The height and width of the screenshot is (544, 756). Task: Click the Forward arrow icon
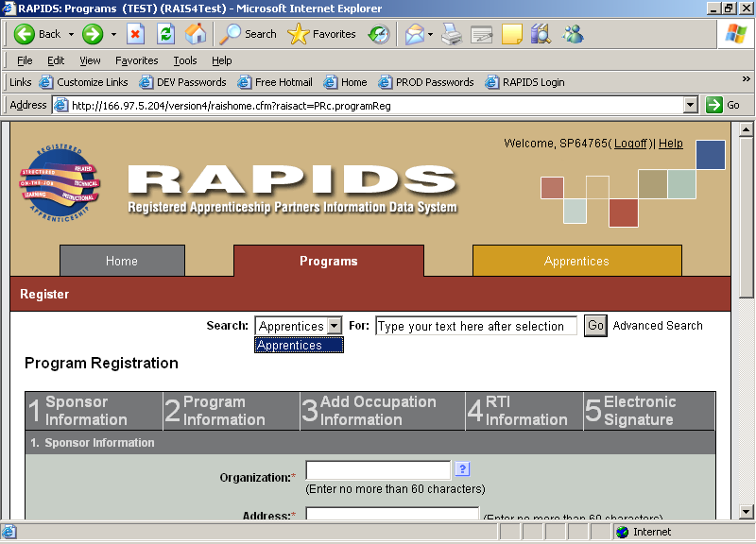pyautogui.click(x=93, y=34)
